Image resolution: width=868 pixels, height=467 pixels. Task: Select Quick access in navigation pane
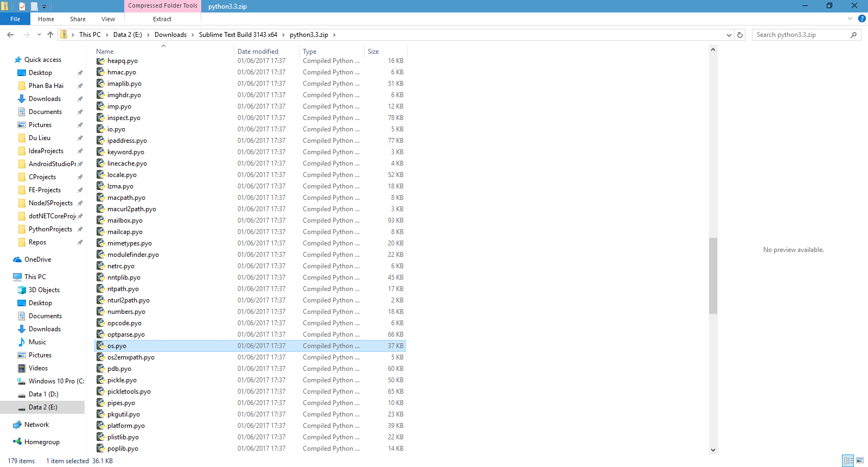[43, 60]
